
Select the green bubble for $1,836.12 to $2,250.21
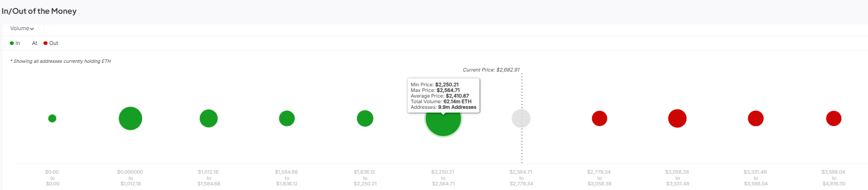click(365, 118)
